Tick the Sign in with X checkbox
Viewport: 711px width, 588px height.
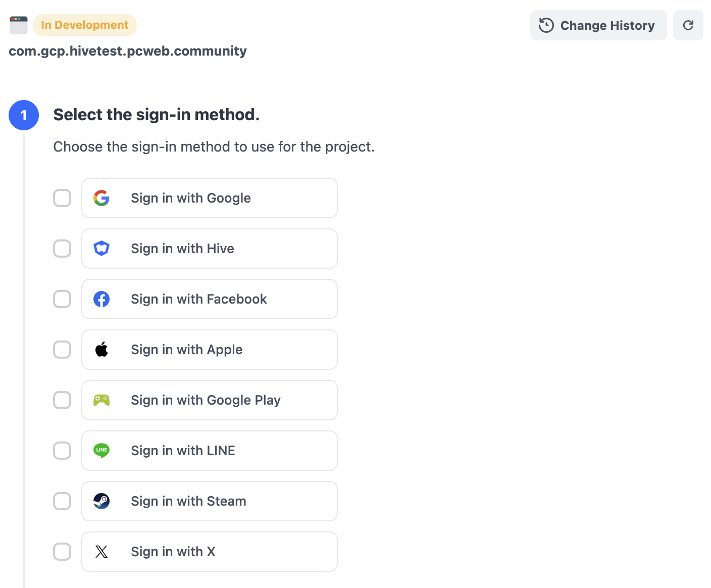[62, 552]
